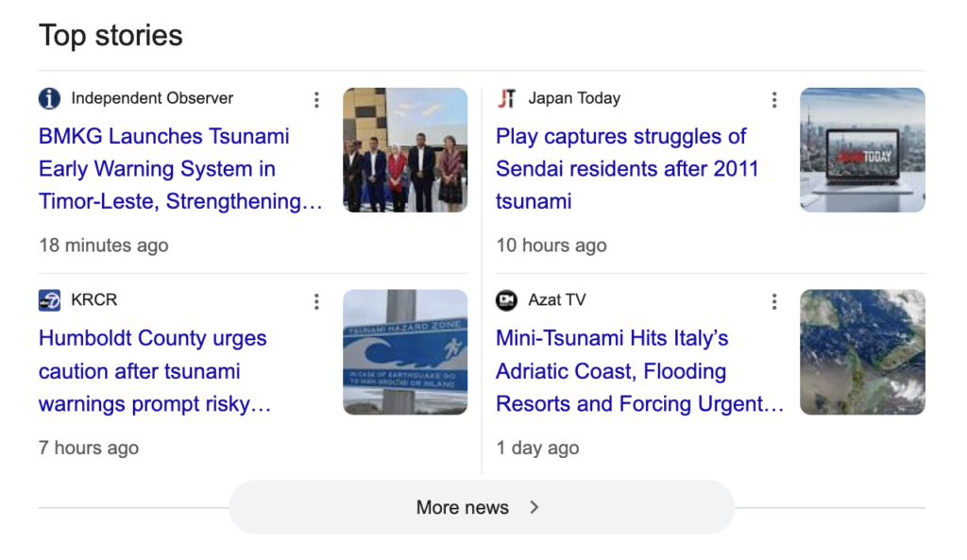The image size is (967, 560).
Task: Click the Independent Observer source name
Action: coord(152,98)
